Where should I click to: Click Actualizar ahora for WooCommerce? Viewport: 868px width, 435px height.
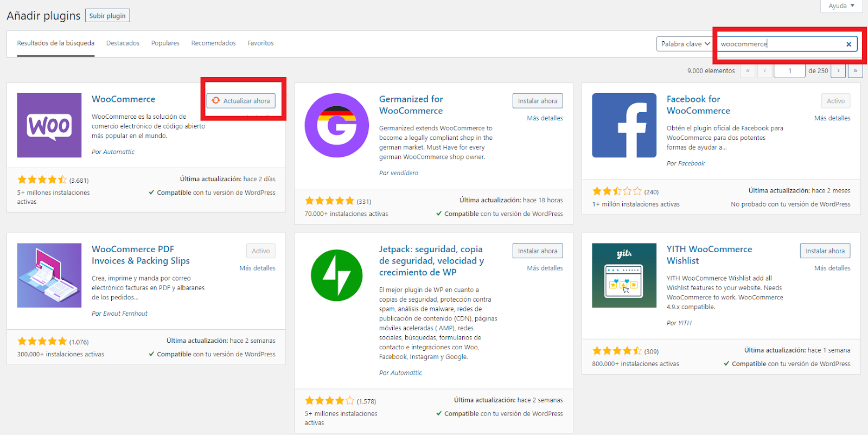point(241,101)
